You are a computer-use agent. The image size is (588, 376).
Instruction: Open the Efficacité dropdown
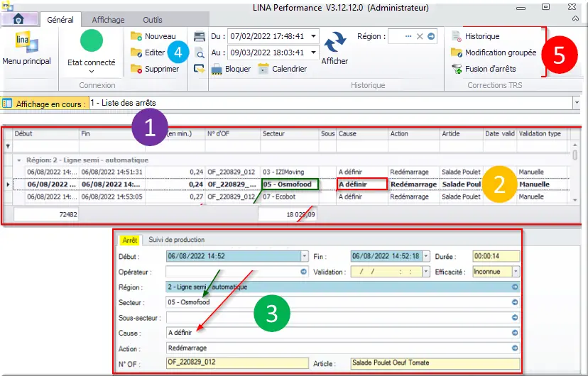pyautogui.click(x=516, y=272)
